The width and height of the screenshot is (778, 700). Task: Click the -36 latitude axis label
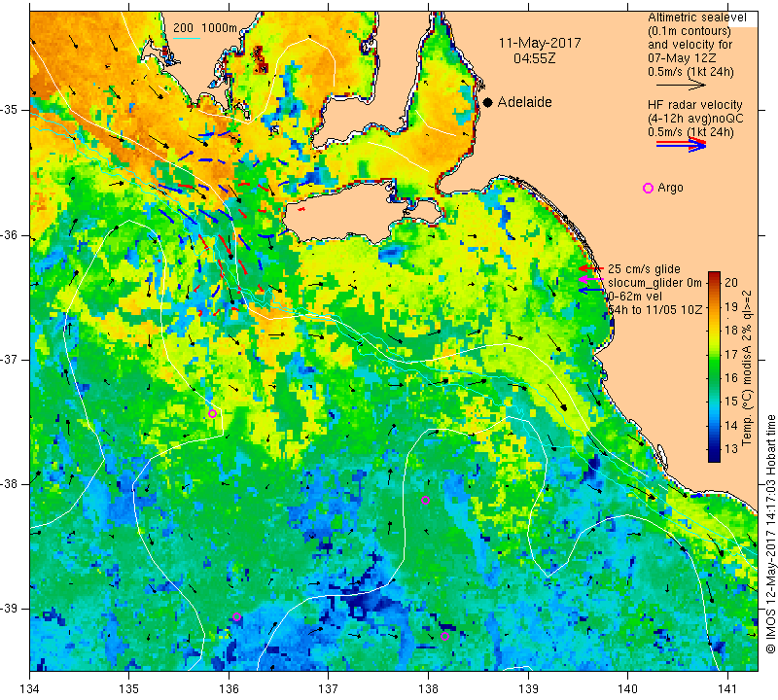(x=9, y=234)
